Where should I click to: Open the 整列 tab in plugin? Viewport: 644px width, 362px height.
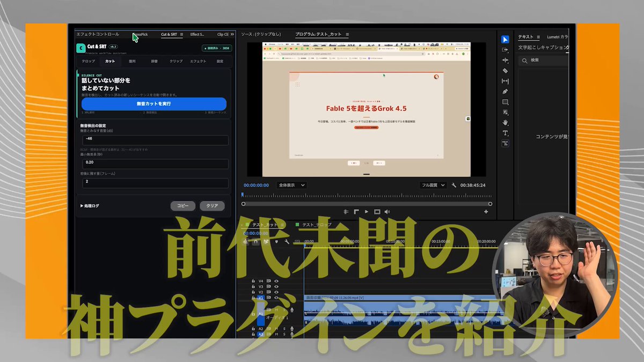[x=132, y=61]
